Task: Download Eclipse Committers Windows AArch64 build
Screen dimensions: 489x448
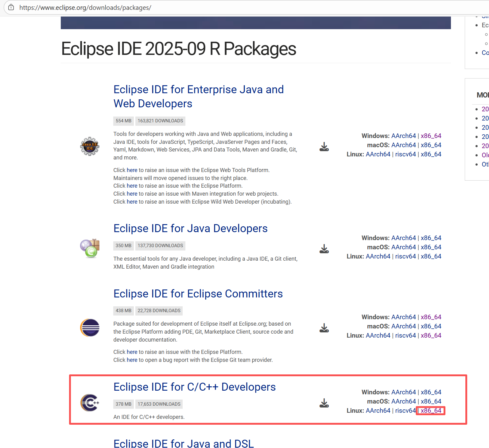Action: click(x=403, y=317)
